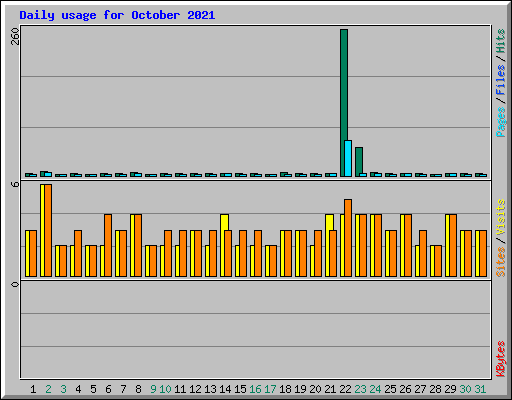
Task: Click the orange Sites bar for day 29
Action: pyautogui.click(x=453, y=245)
